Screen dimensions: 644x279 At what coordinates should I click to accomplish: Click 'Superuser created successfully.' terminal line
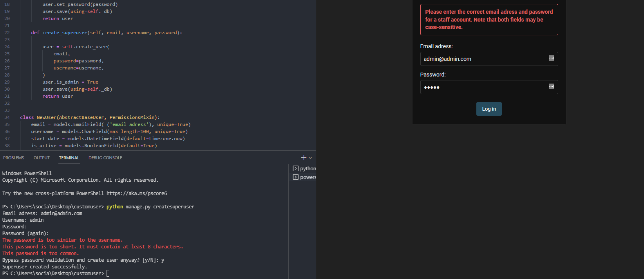[x=45, y=267]
